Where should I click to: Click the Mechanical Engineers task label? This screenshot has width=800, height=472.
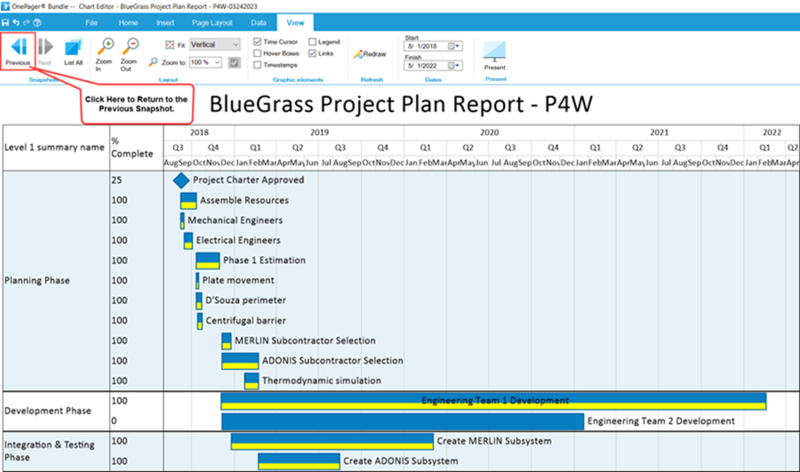235,220
